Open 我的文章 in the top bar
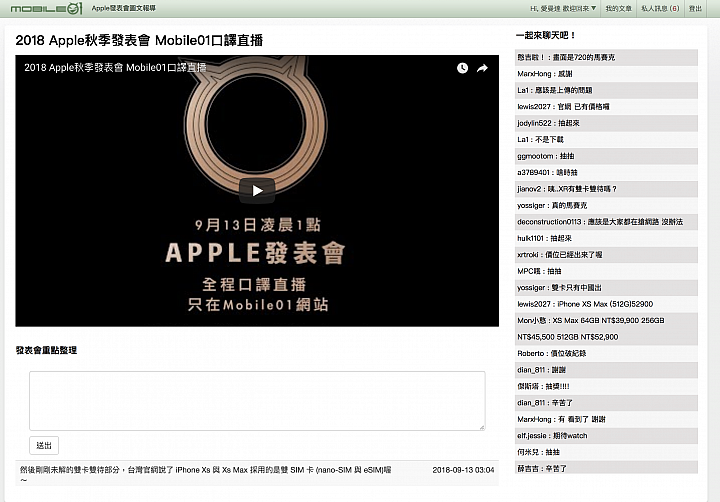Image resolution: width=720 pixels, height=502 pixels. click(x=618, y=8)
